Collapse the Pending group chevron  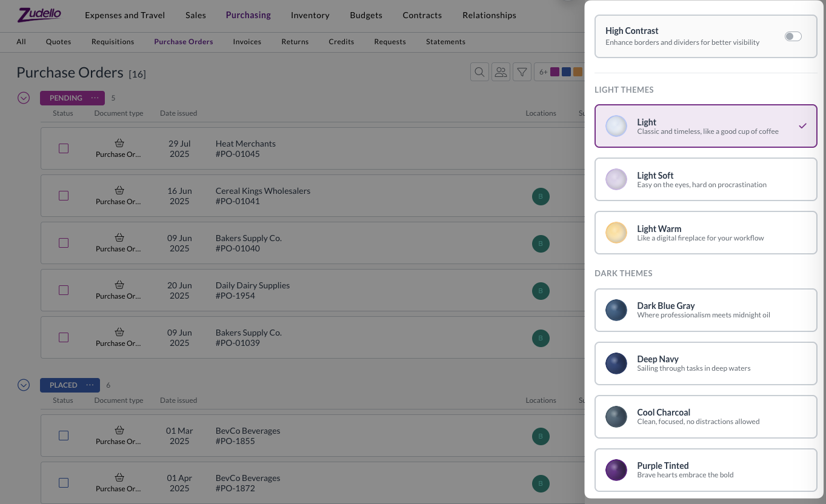click(24, 98)
